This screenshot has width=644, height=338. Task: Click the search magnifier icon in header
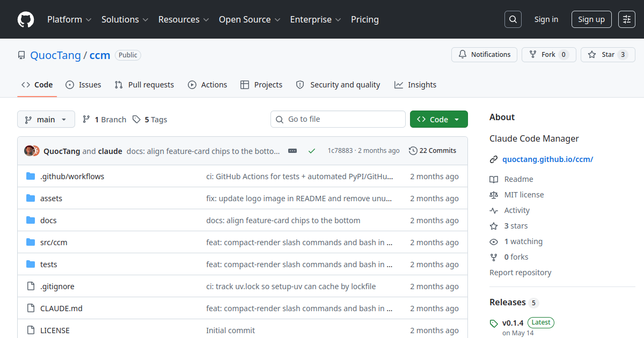tap(513, 19)
